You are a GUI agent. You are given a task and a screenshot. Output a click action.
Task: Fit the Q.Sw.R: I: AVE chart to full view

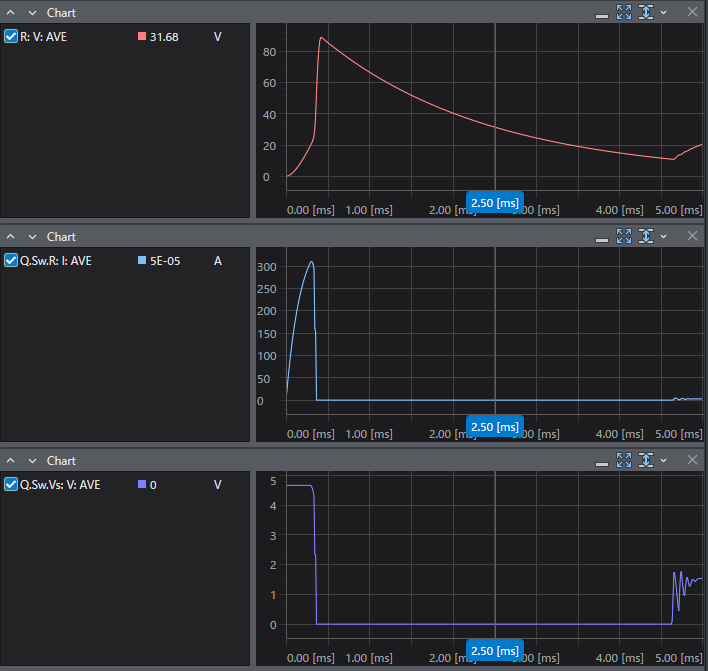click(624, 236)
